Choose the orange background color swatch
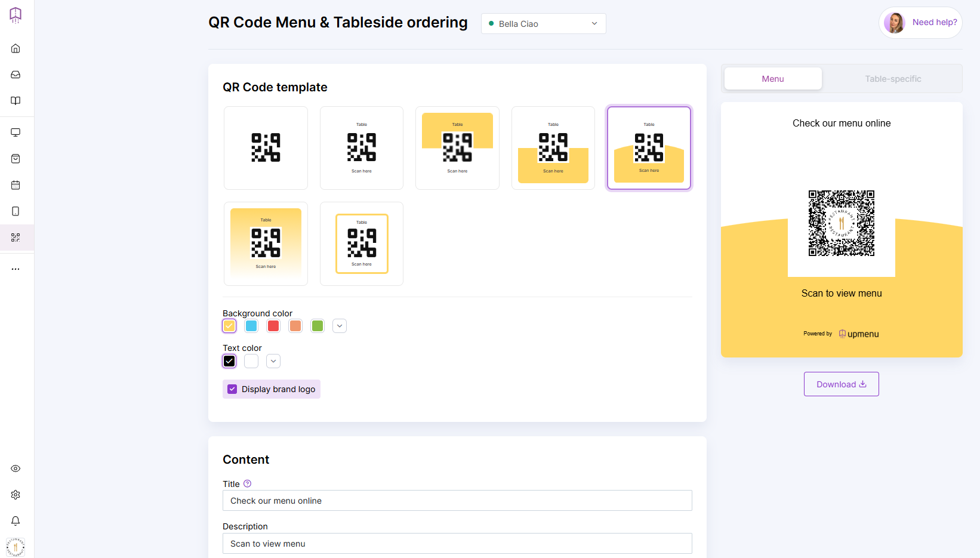The width and height of the screenshot is (980, 558). point(295,326)
